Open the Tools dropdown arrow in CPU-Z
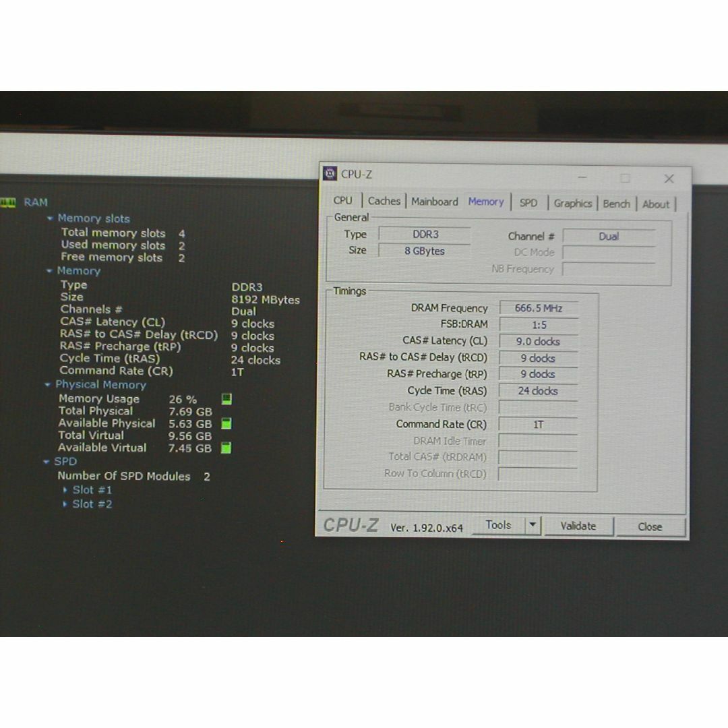This screenshot has height=728, width=728. (x=533, y=525)
